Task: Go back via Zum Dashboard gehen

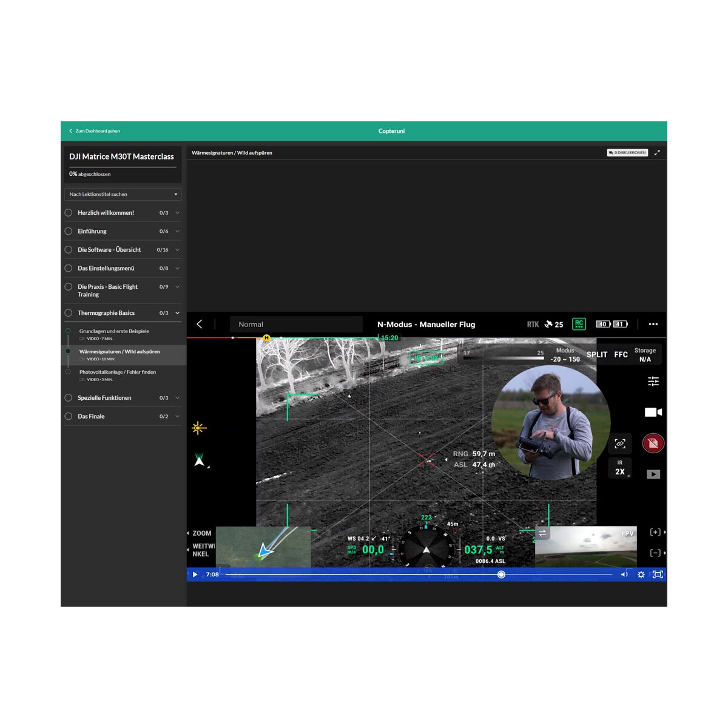Action: pos(95,131)
